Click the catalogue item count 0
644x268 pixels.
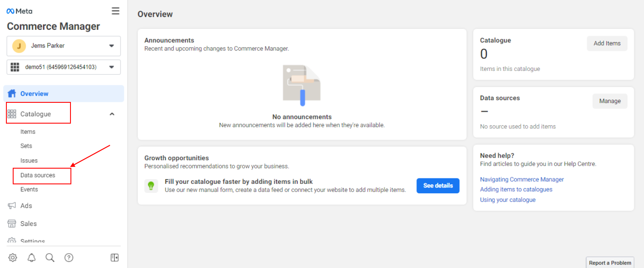click(484, 54)
